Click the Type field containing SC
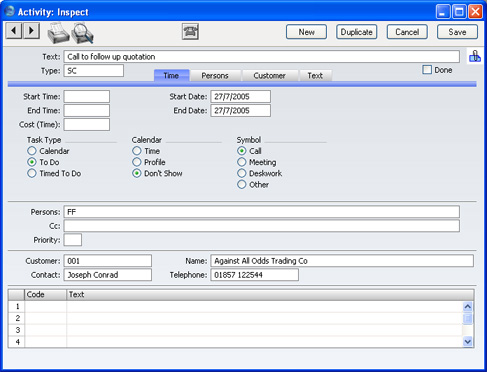Screen dimensions: 487x372 pyautogui.click(x=94, y=71)
